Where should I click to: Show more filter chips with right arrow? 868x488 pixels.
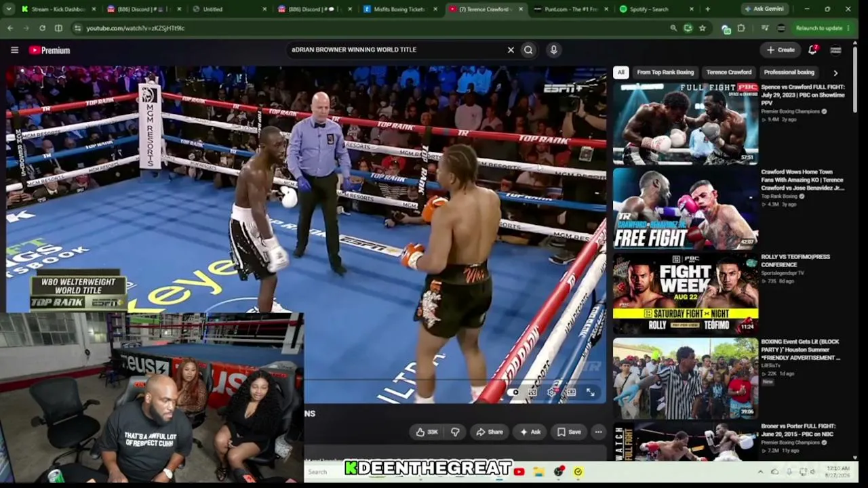835,73
